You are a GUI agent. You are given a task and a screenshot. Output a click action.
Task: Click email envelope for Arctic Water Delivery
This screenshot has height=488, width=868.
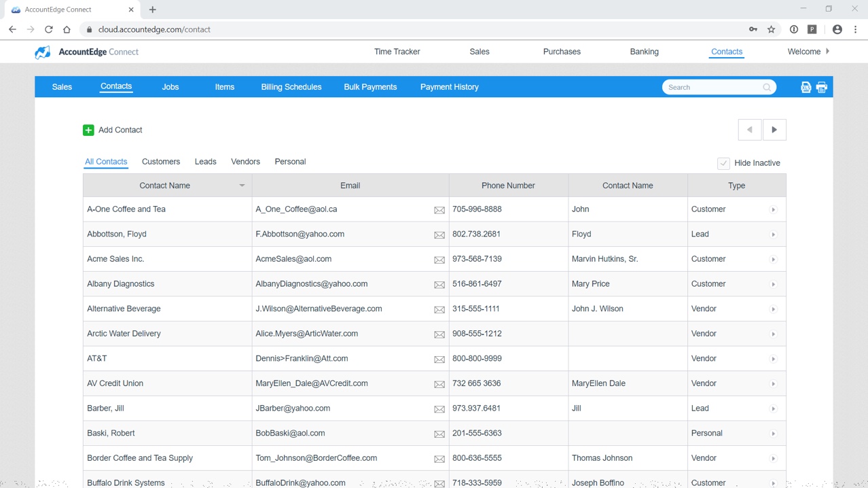(439, 334)
